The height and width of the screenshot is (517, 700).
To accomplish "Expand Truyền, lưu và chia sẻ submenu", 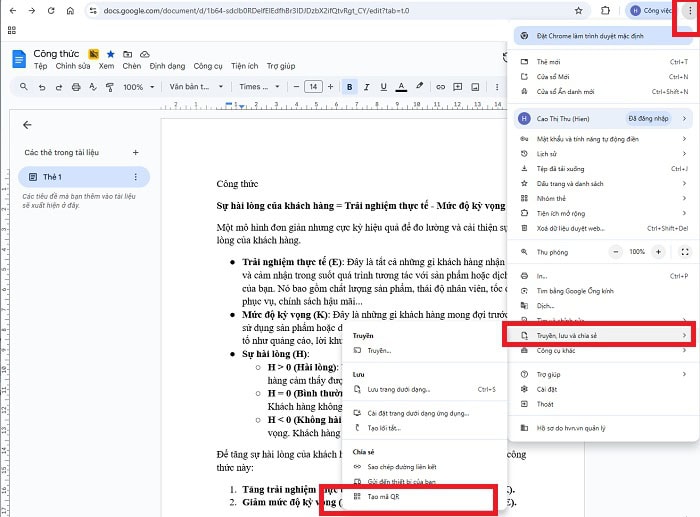I will point(601,336).
